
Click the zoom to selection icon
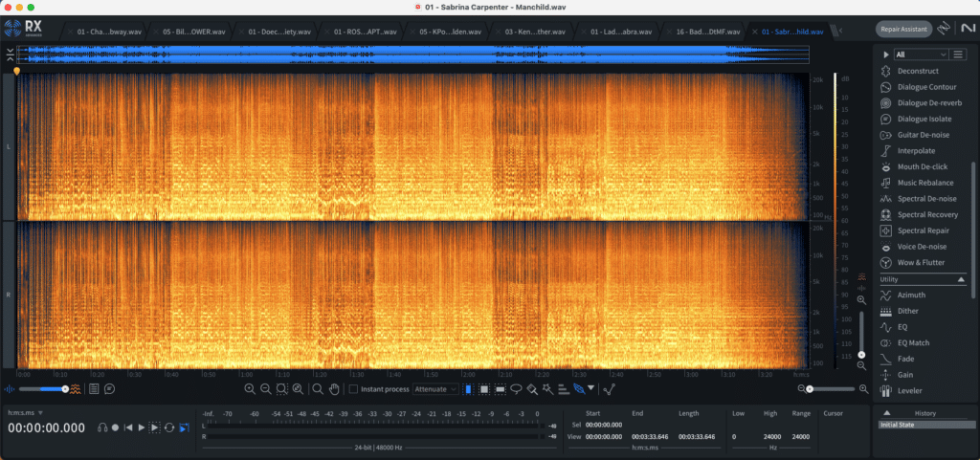[282, 389]
